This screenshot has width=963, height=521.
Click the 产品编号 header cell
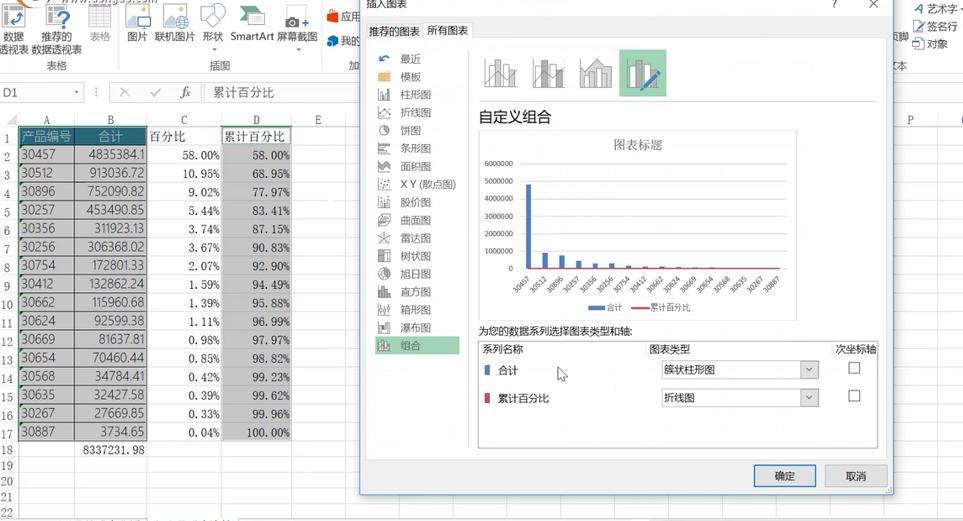47,136
